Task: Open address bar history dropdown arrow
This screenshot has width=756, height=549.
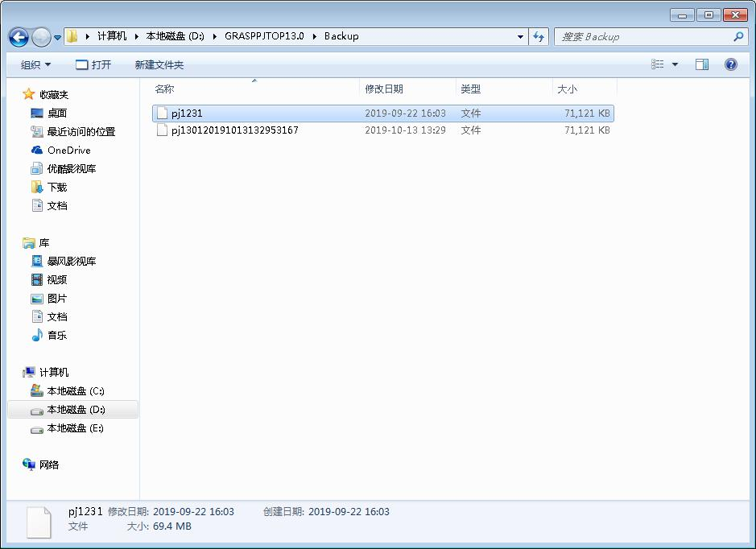Action: pyautogui.click(x=520, y=36)
